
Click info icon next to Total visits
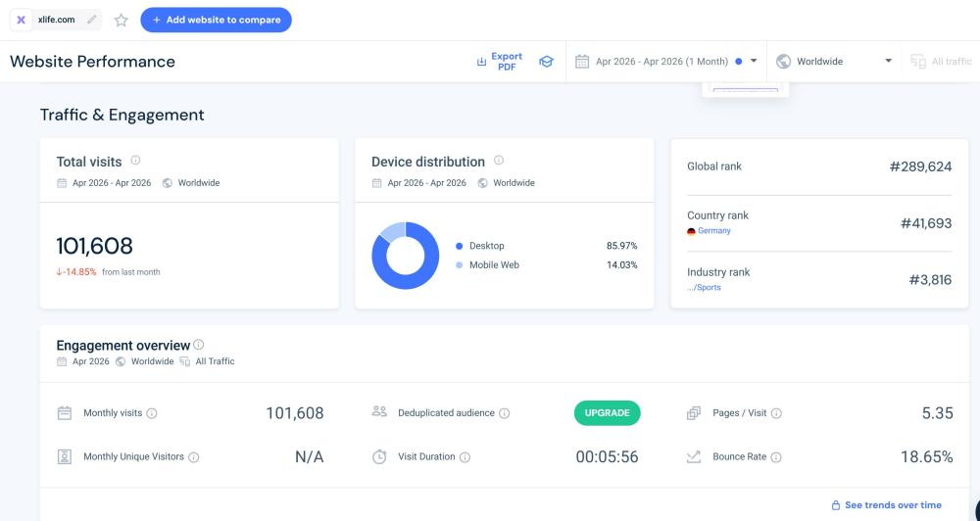[135, 161]
